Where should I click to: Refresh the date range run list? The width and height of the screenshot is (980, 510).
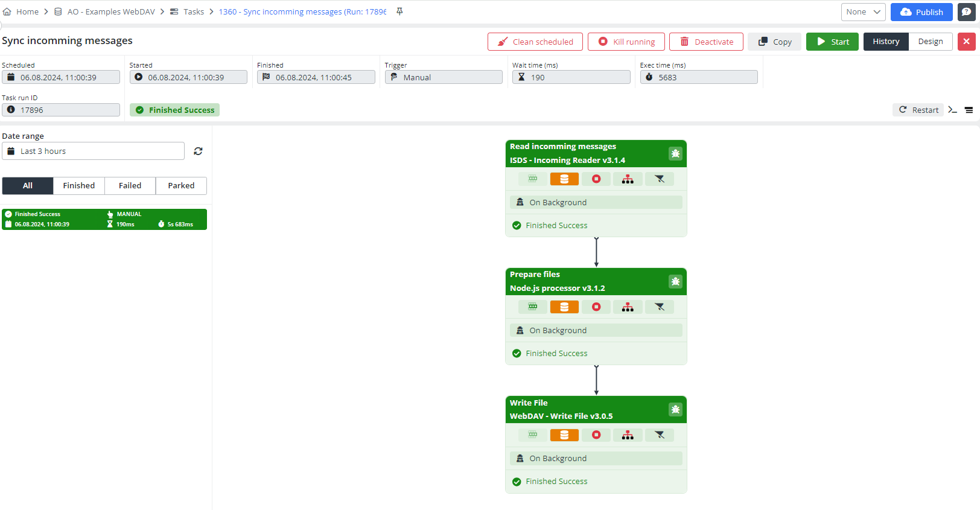coord(198,151)
